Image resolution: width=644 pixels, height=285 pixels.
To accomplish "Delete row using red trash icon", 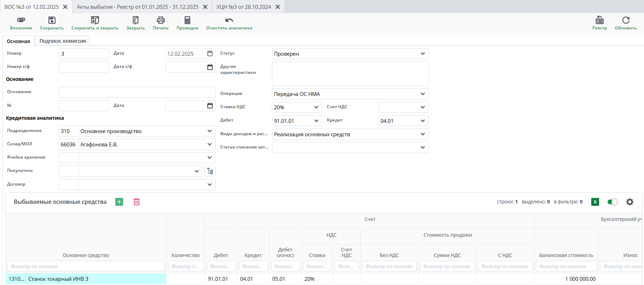I will point(136,202).
